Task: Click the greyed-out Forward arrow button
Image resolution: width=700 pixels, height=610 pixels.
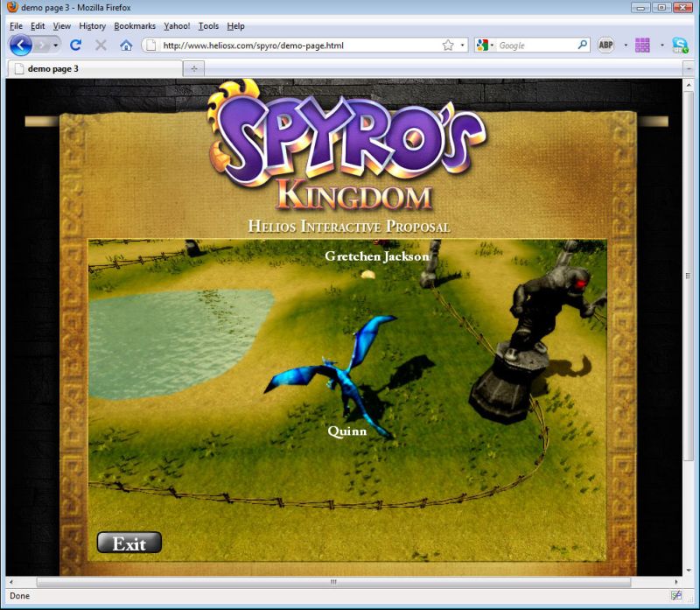Action: click(x=42, y=46)
